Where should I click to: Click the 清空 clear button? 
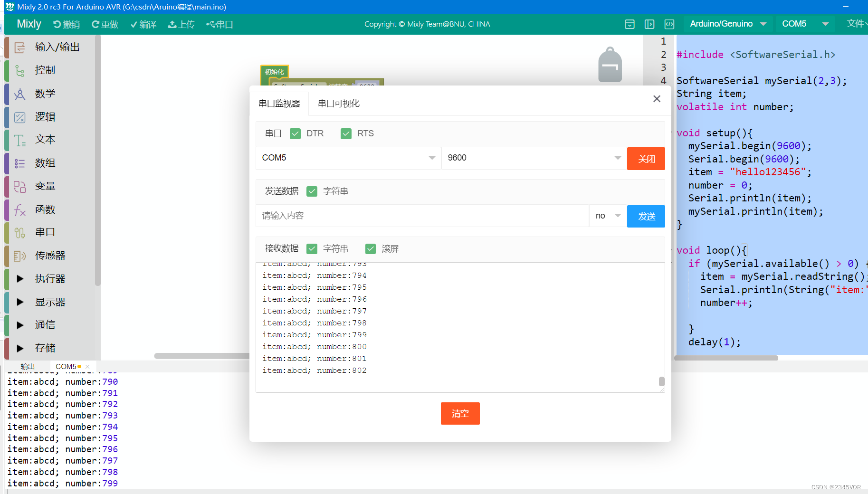[x=460, y=413]
